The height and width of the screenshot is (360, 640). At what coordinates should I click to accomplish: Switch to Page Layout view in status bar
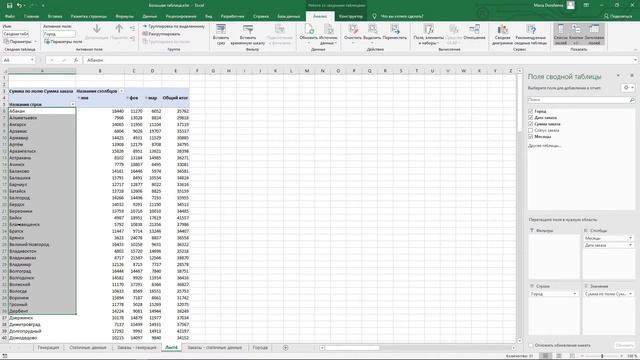pos(559,356)
